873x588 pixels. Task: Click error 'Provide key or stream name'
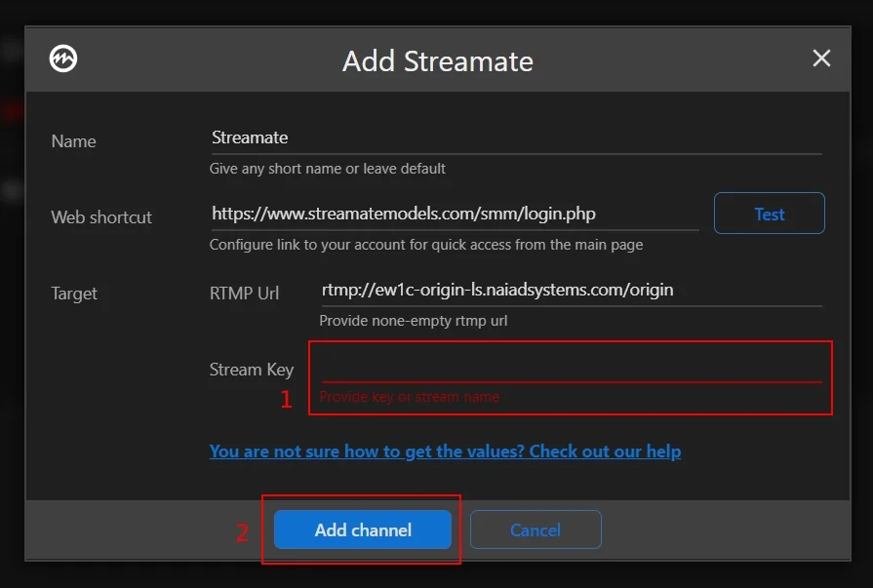(x=410, y=397)
